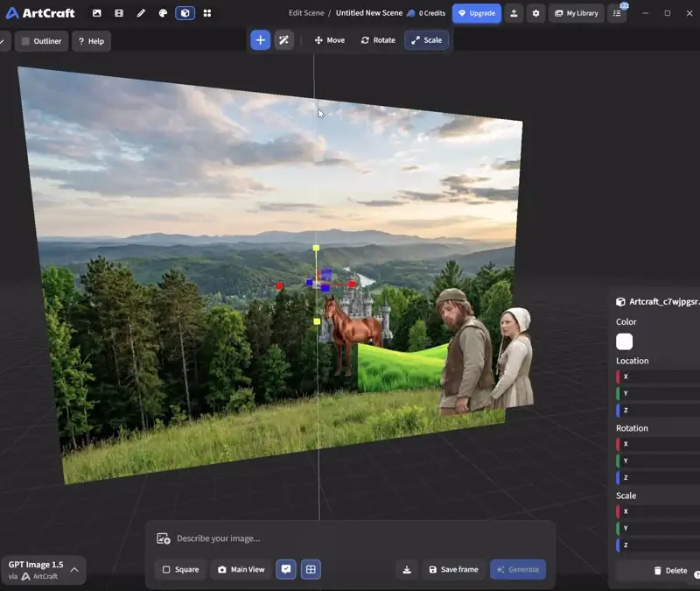700x591 pixels.
Task: Select the pencil edit mode icon
Action: [x=141, y=13]
